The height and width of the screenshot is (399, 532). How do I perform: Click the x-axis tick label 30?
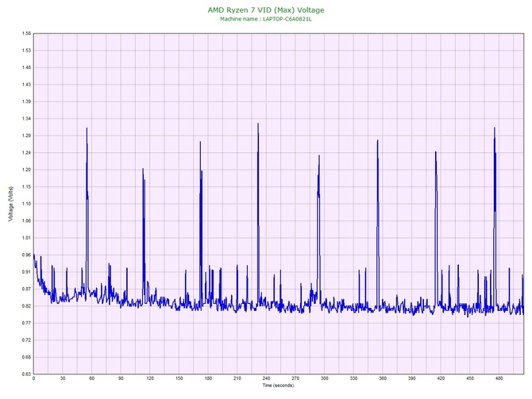63,378
